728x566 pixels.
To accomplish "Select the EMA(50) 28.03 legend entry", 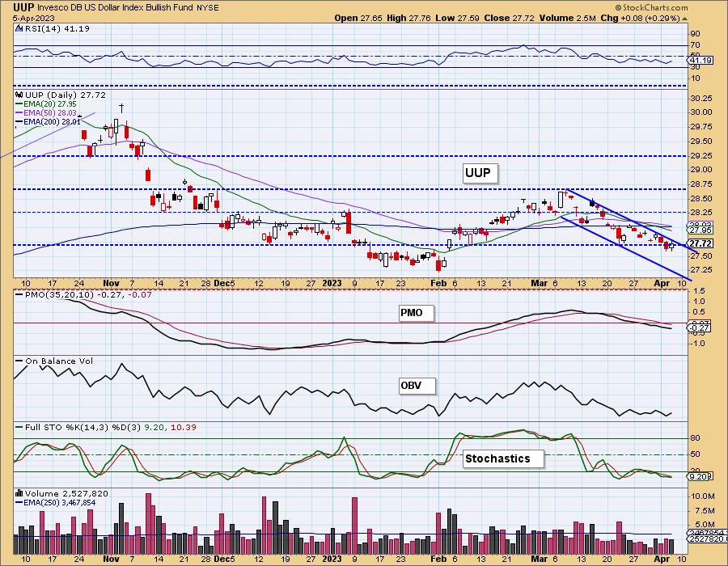I will point(46,113).
